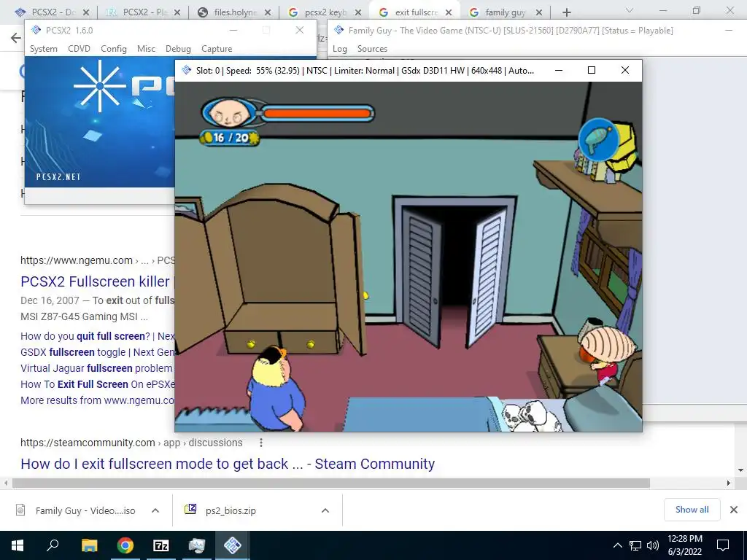Open the Debug menu in PCSX2

pyautogui.click(x=178, y=49)
